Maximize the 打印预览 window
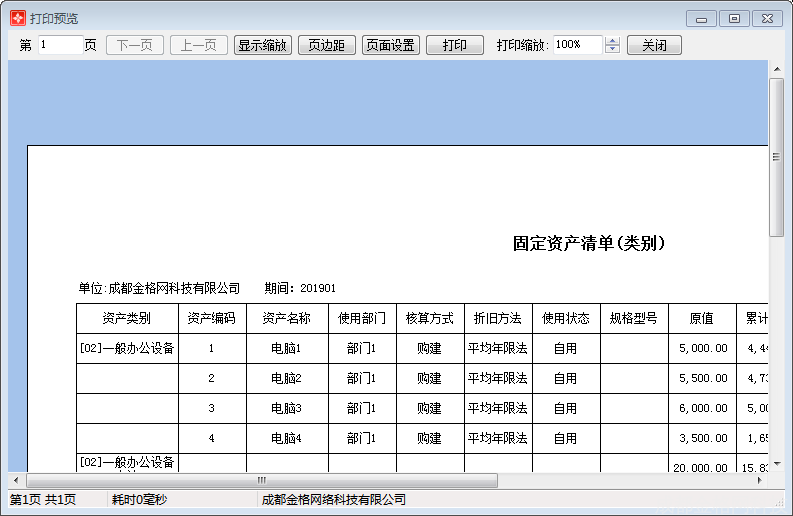The width and height of the screenshot is (793, 516). tap(734, 18)
